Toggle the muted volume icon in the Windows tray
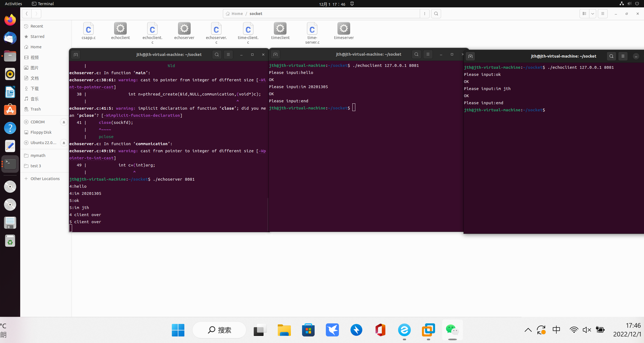The width and height of the screenshot is (644, 343). pos(587,330)
